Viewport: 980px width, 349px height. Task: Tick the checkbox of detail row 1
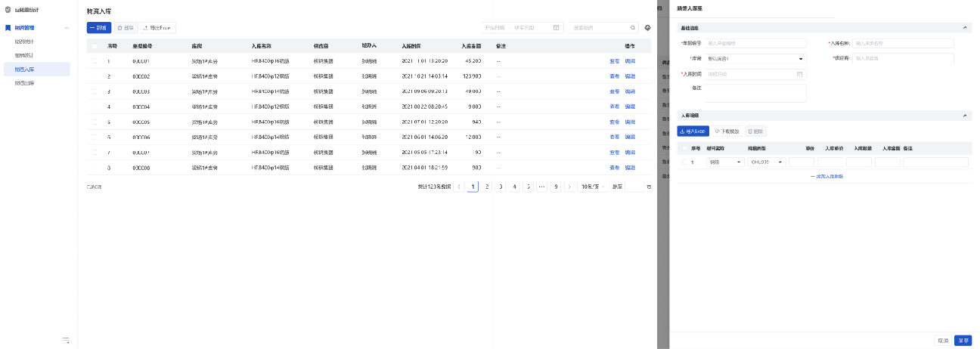pos(685,162)
